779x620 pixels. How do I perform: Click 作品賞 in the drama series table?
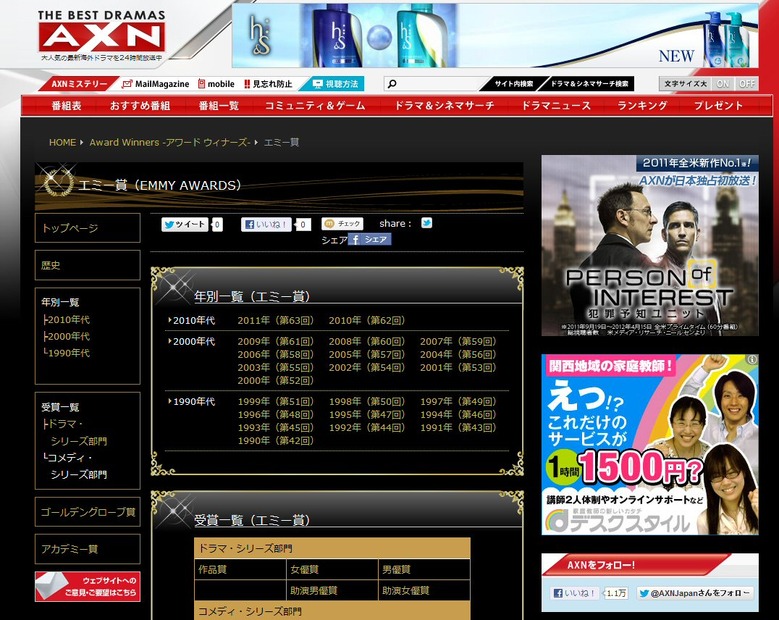pos(213,569)
